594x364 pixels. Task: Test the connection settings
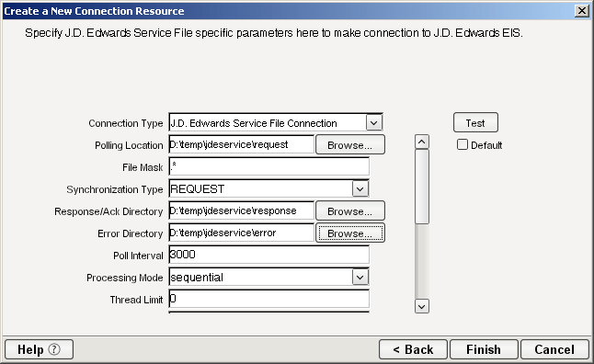point(475,123)
